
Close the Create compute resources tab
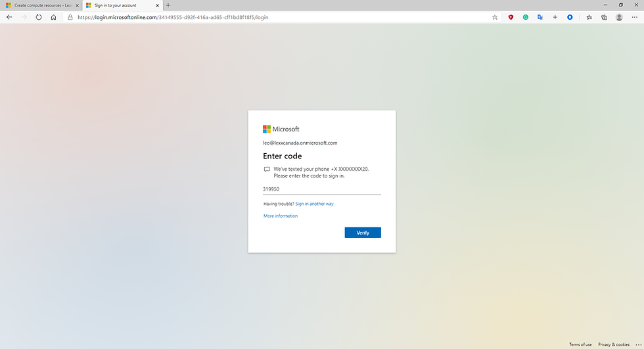[x=78, y=5]
